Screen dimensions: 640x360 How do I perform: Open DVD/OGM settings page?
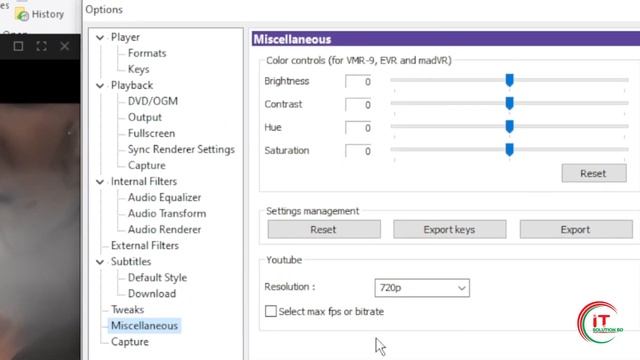click(153, 101)
